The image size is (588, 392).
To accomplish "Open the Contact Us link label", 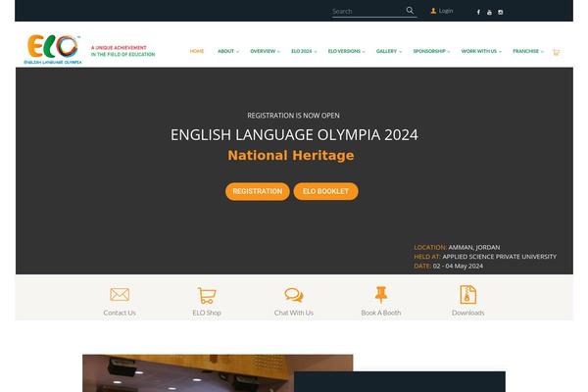I will [120, 313].
